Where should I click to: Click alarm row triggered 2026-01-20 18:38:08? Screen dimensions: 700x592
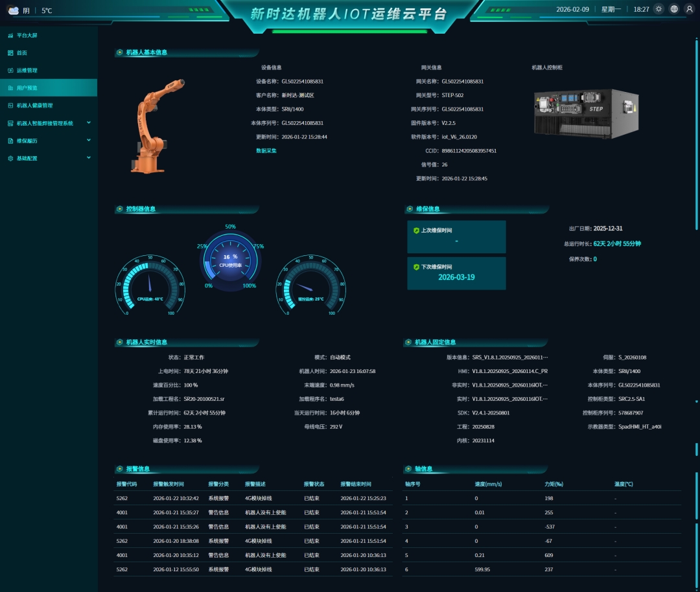253,541
